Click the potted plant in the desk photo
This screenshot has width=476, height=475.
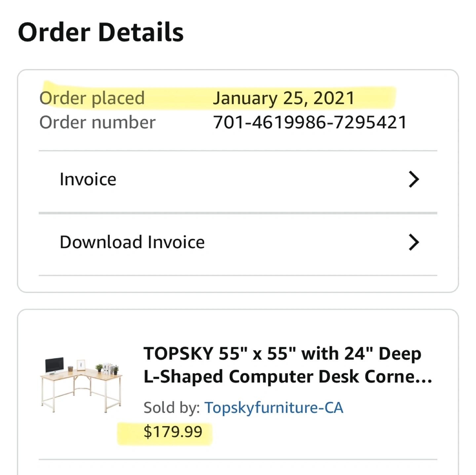(x=99, y=368)
